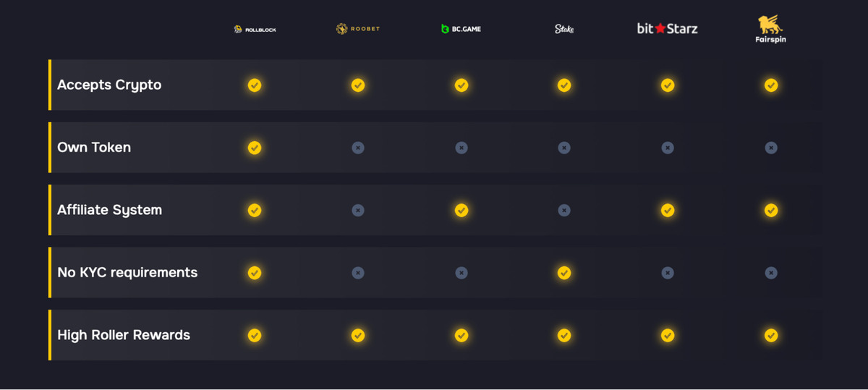Select the Accepts Crypto row label
868x390 pixels.
tap(109, 85)
